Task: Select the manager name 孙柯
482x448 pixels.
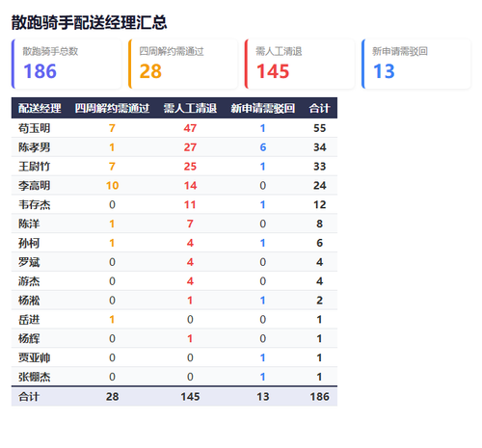Action: point(29,243)
